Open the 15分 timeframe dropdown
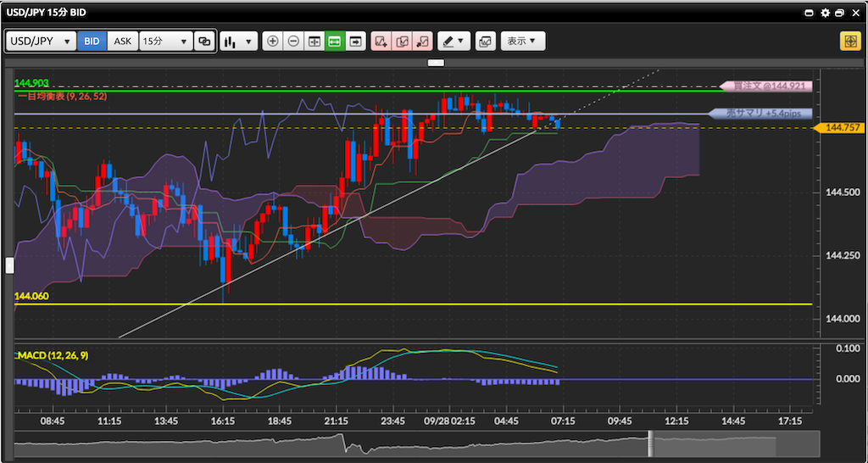The width and height of the screenshot is (868, 463). [166, 42]
